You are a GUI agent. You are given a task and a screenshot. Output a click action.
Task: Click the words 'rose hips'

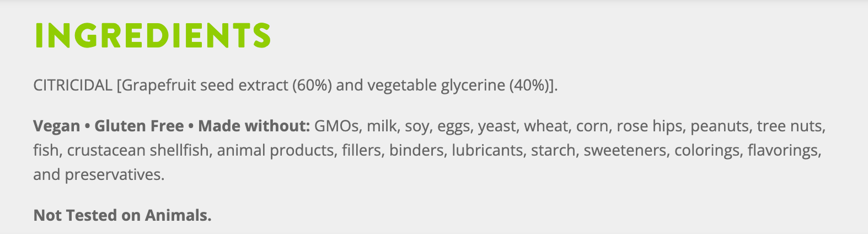coord(650,126)
